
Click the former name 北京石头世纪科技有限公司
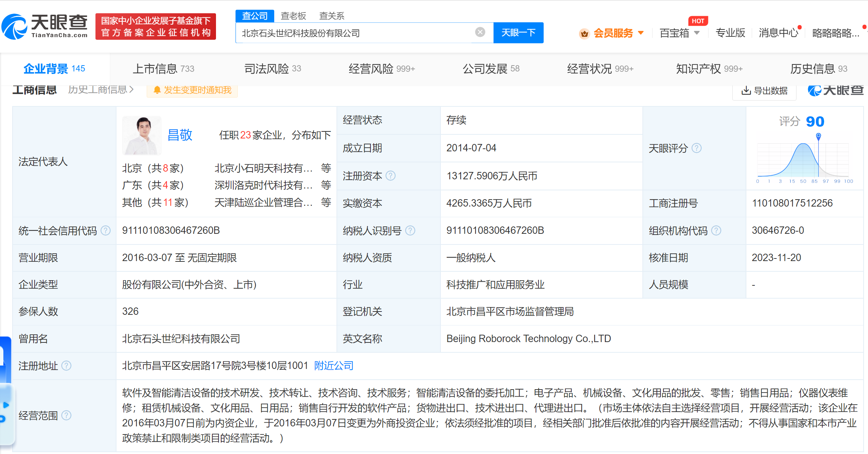[181, 339]
